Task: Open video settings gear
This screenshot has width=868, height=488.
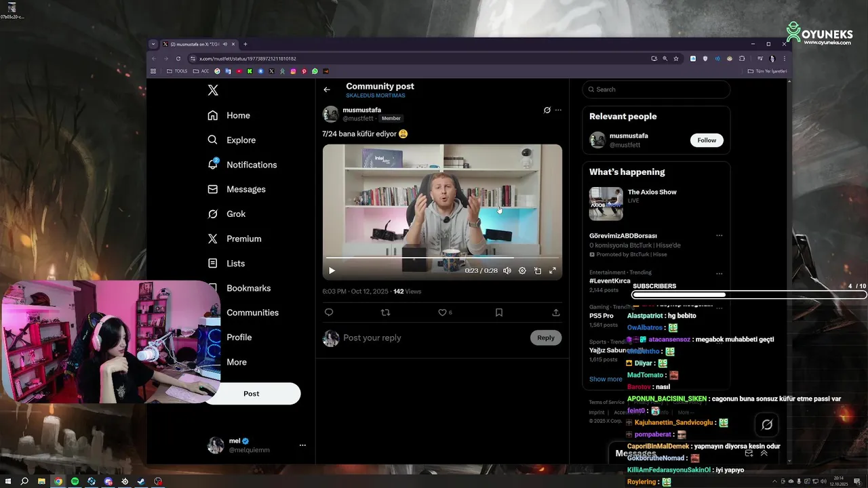Action: click(522, 270)
